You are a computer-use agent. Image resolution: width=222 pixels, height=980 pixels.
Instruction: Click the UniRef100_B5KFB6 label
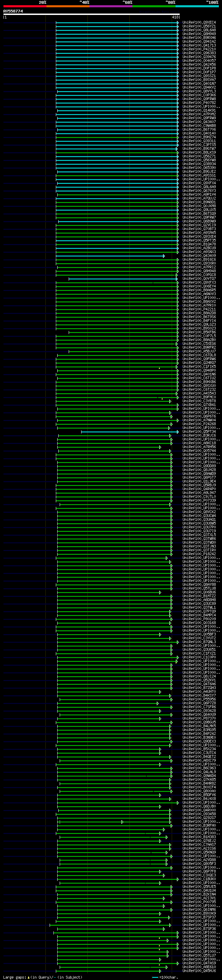point(199,332)
